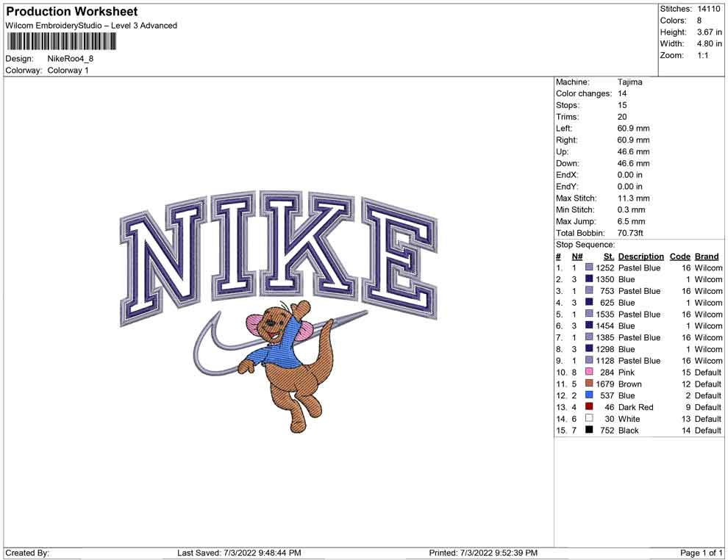Viewport: 728px width, 560px height.
Task: Click the 'Production Worksheet' title
Action: click(72, 12)
